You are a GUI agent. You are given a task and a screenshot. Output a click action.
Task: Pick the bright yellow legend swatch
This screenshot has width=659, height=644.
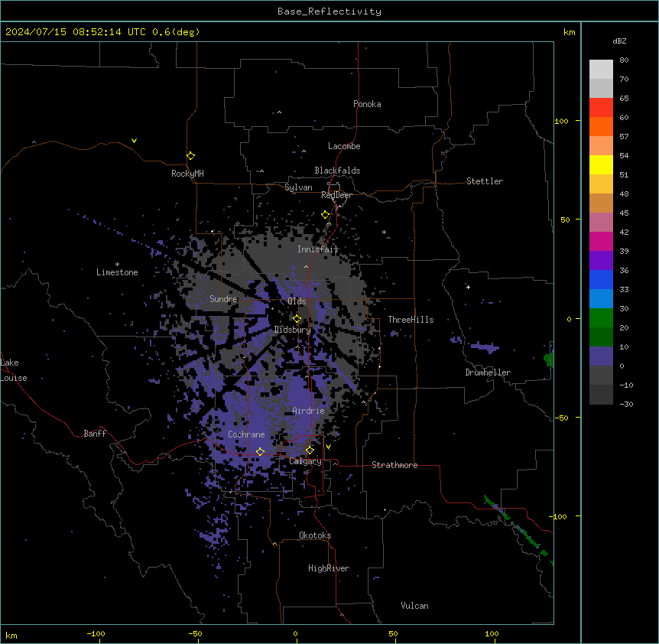pyautogui.click(x=601, y=164)
